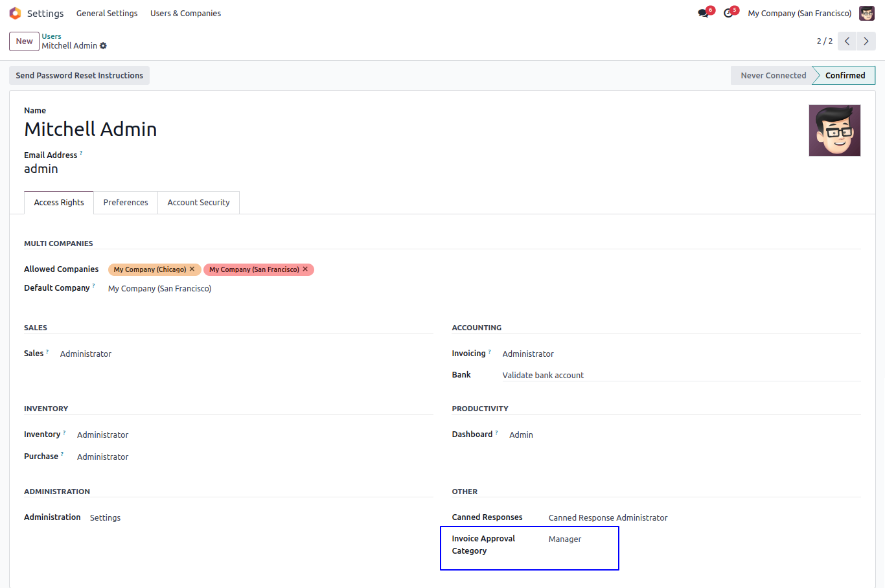Click Send Password Reset Instructions button
This screenshot has height=588, width=885.
click(x=79, y=76)
